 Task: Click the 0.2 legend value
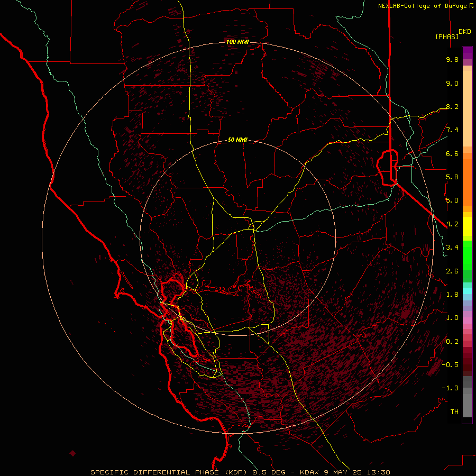(x=452, y=342)
